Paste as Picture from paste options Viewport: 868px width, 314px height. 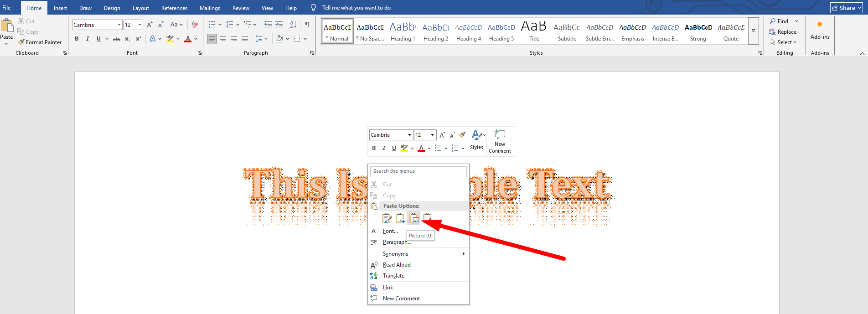pos(414,218)
